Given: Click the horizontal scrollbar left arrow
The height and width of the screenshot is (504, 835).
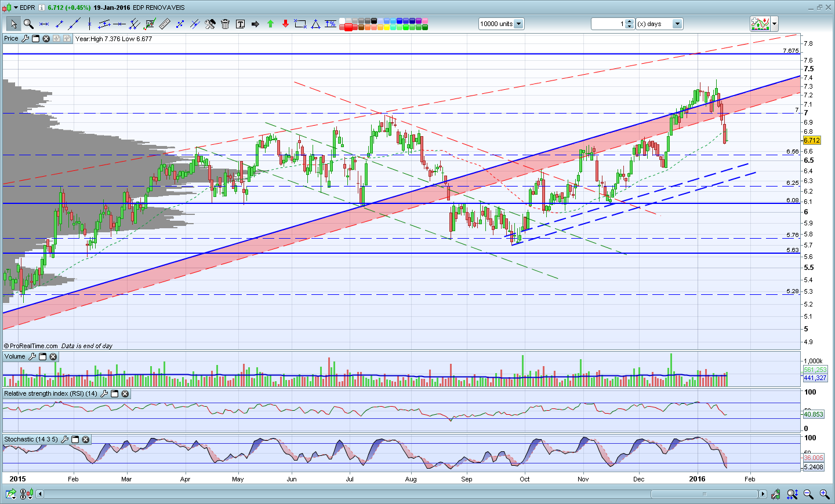Looking at the screenshot, I should coord(39,494).
